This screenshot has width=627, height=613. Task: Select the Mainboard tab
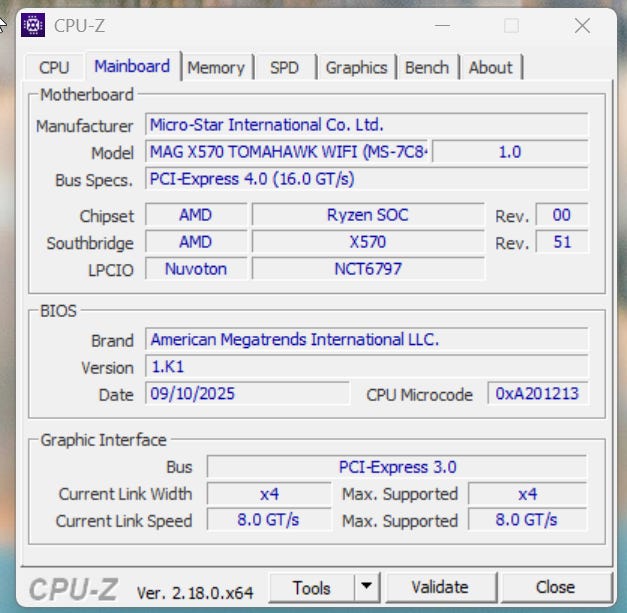[132, 66]
